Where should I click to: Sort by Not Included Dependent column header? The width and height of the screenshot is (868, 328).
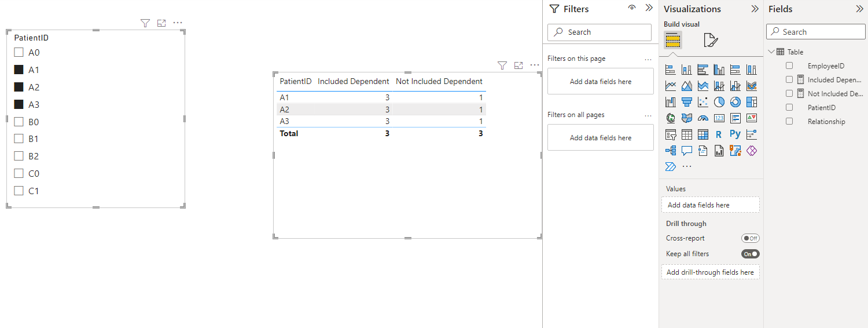[x=439, y=81]
